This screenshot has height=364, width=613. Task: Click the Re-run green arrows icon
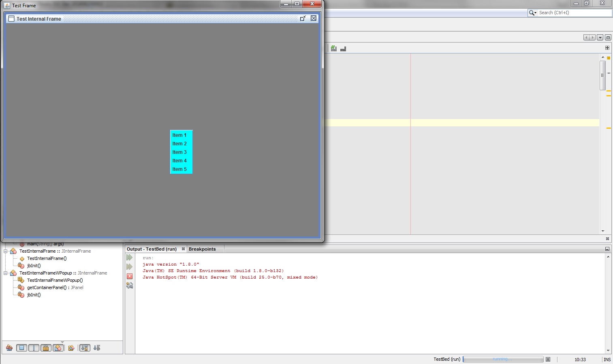point(130,258)
